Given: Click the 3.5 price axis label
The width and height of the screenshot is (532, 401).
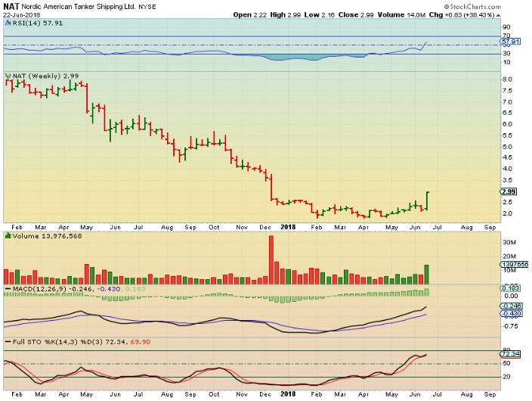Looking at the screenshot, I should pos(508,180).
